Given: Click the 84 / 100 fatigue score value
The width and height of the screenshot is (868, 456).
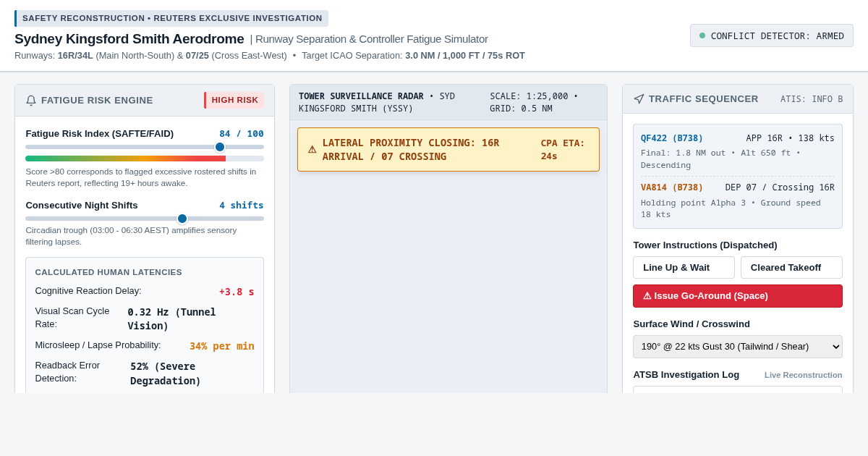Looking at the screenshot, I should click(x=242, y=134).
